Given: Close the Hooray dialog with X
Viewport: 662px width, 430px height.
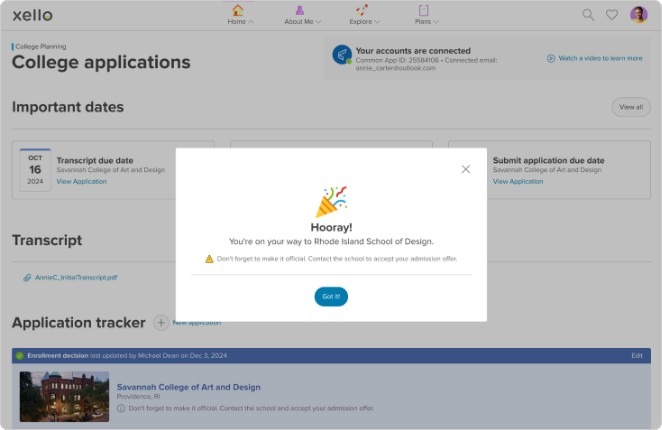Looking at the screenshot, I should click(x=466, y=169).
